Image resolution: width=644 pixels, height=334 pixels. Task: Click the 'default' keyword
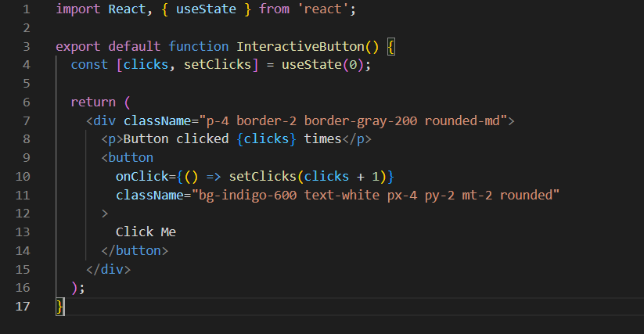(x=135, y=46)
